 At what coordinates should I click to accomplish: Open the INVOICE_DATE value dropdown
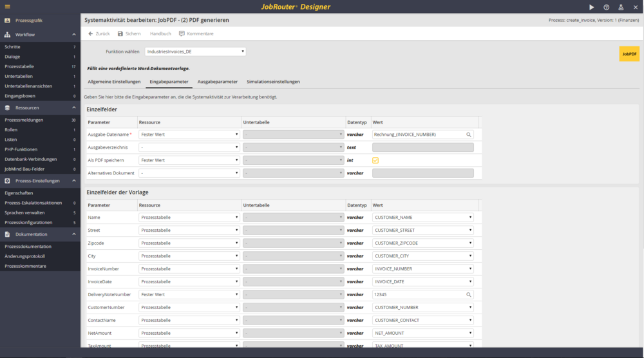[x=423, y=281]
